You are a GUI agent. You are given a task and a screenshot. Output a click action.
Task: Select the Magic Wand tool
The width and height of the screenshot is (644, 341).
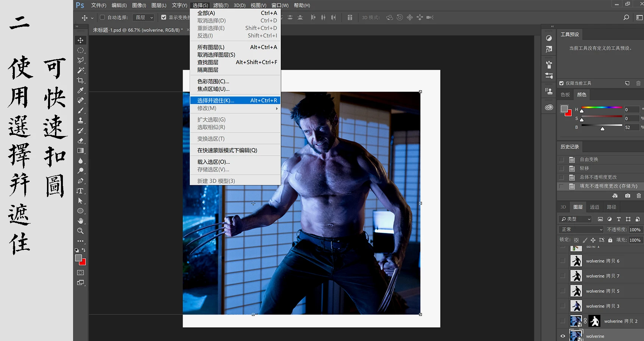point(80,70)
